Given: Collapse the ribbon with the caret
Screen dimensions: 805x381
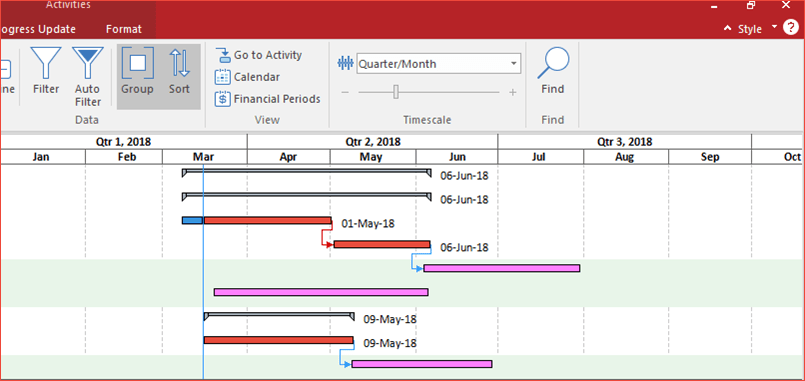Looking at the screenshot, I should point(727,29).
